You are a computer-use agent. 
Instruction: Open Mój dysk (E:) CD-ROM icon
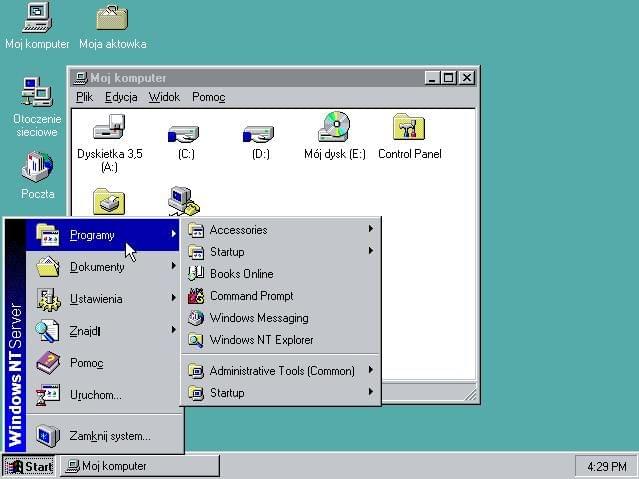coord(334,128)
